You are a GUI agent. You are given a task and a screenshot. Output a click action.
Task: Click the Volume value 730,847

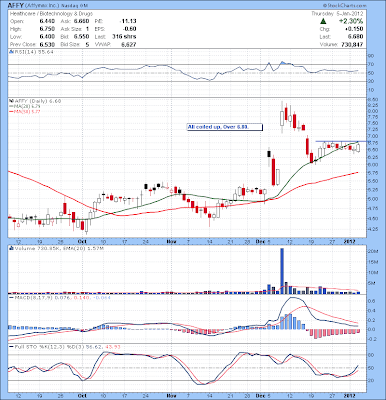click(x=353, y=44)
